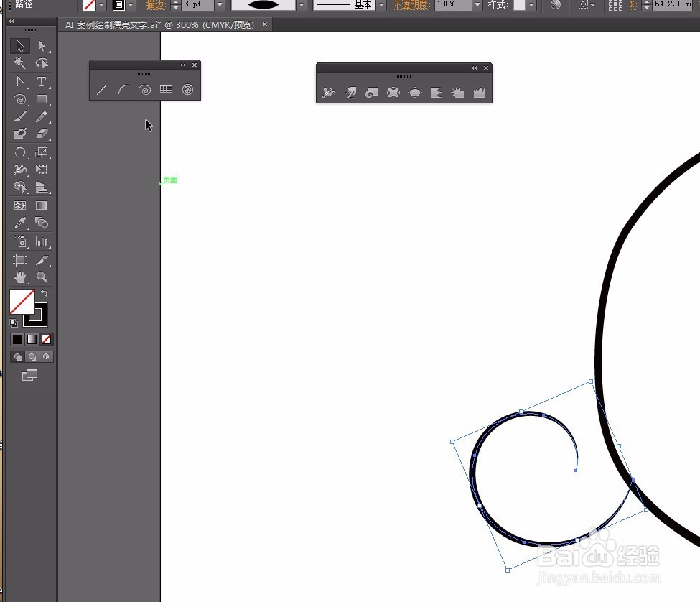Screen dimensions: 700x602
Task: Select the Type tool in toolbar
Action: [42, 82]
